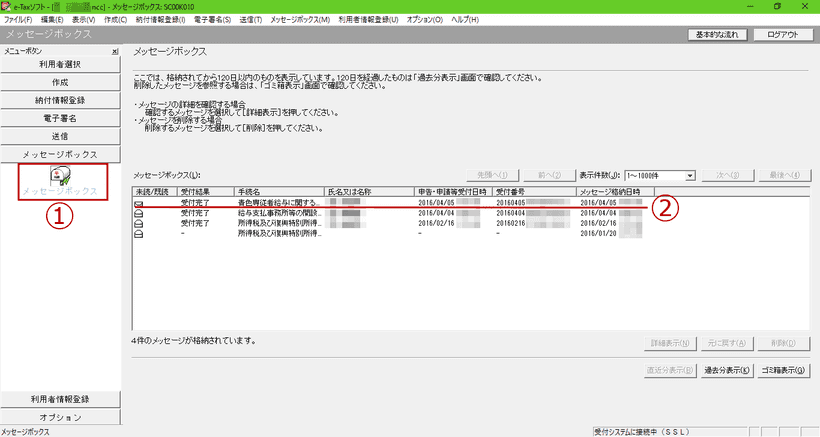Click read mail icon for 給与支払事務所等の開設 row

tap(139, 213)
